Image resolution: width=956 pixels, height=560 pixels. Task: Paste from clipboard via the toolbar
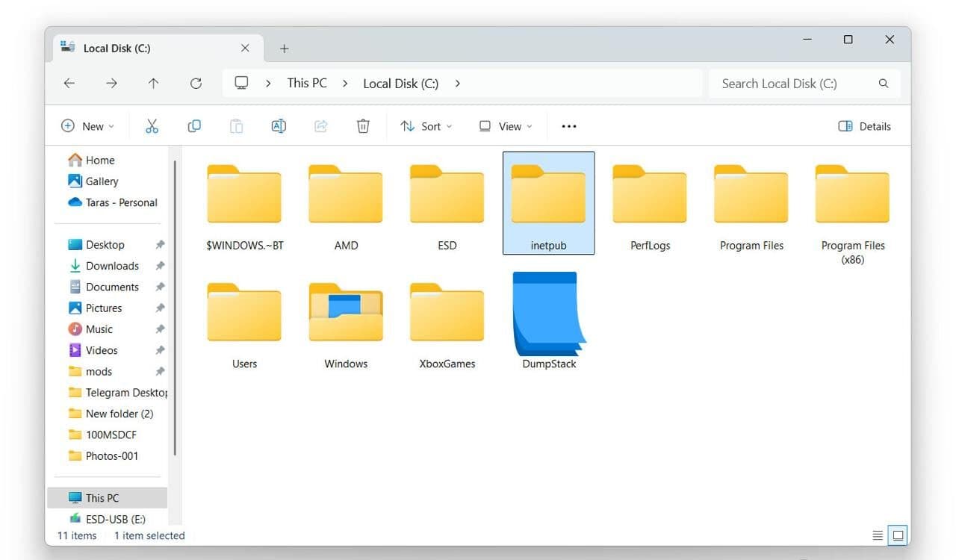point(236,125)
